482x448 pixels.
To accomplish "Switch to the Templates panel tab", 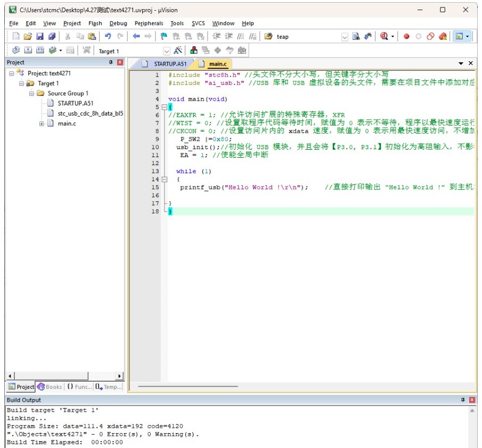I will coord(108,387).
